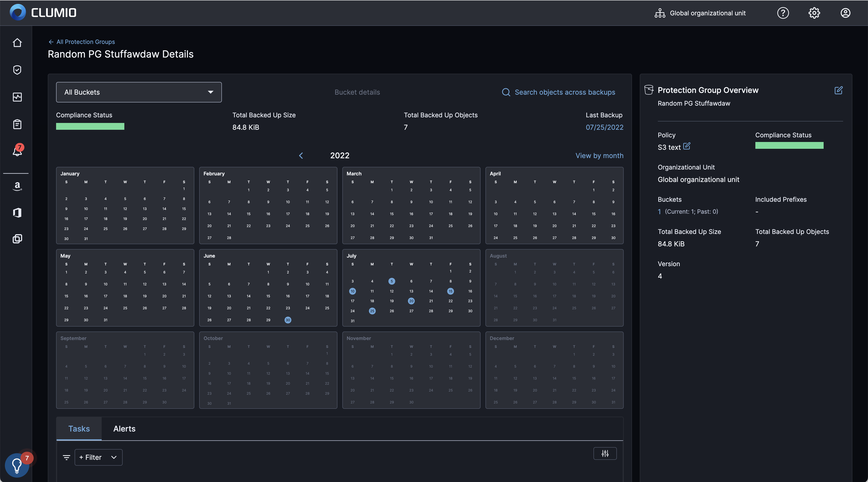Open the table column settings sliders icon
868x482 pixels.
[x=605, y=453]
